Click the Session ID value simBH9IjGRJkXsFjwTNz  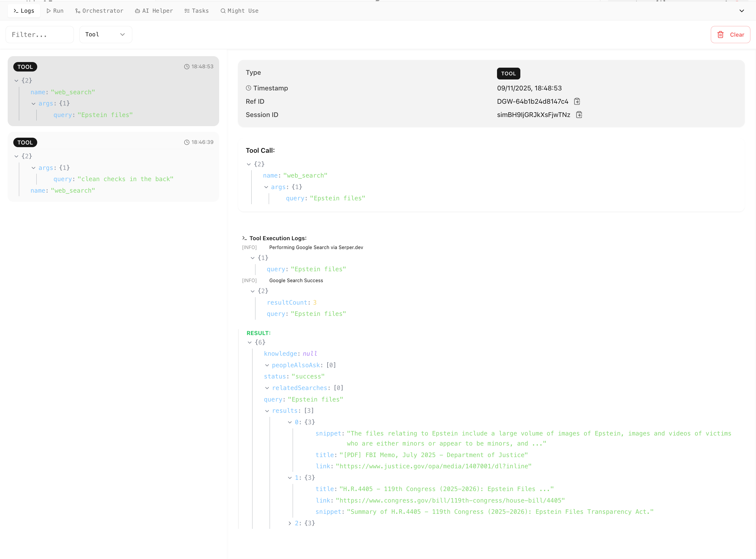pyautogui.click(x=533, y=115)
